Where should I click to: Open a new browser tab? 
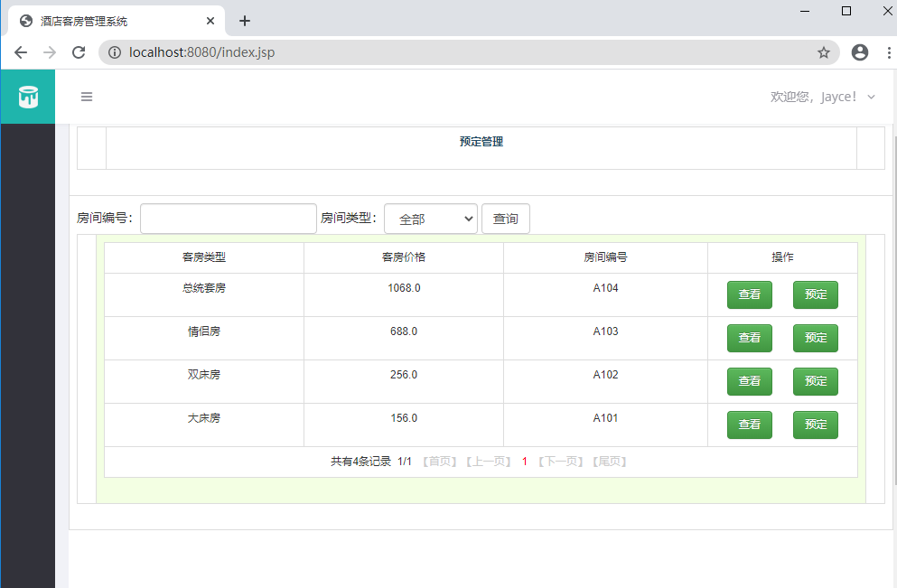pos(245,21)
